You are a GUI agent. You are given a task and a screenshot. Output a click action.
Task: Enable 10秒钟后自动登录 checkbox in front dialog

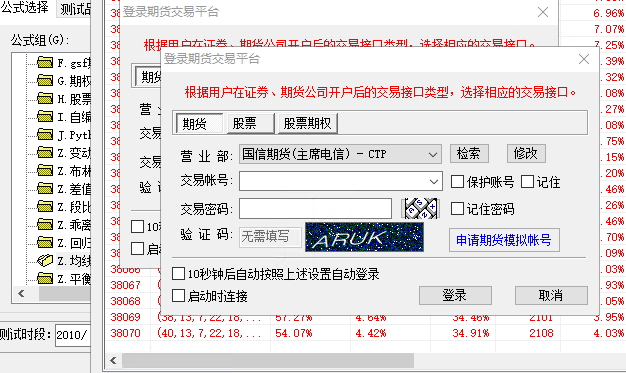click(x=178, y=274)
